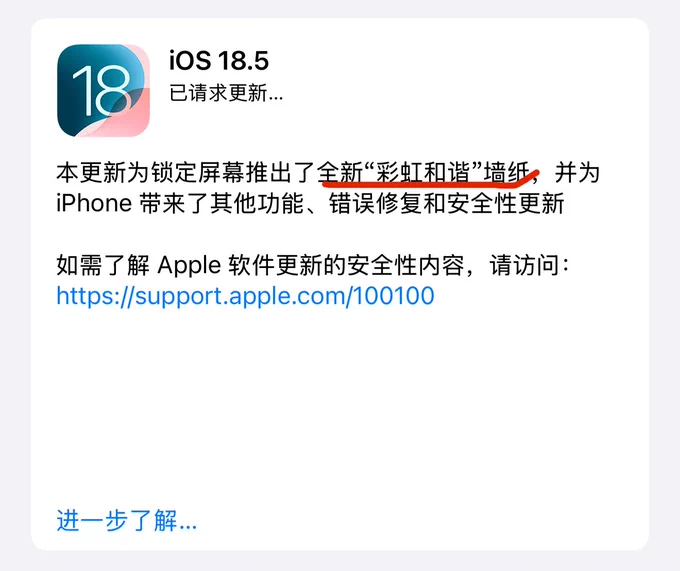Select the iOS 18.5 title text
Image resolution: width=680 pixels, height=571 pixels.
coord(219,60)
